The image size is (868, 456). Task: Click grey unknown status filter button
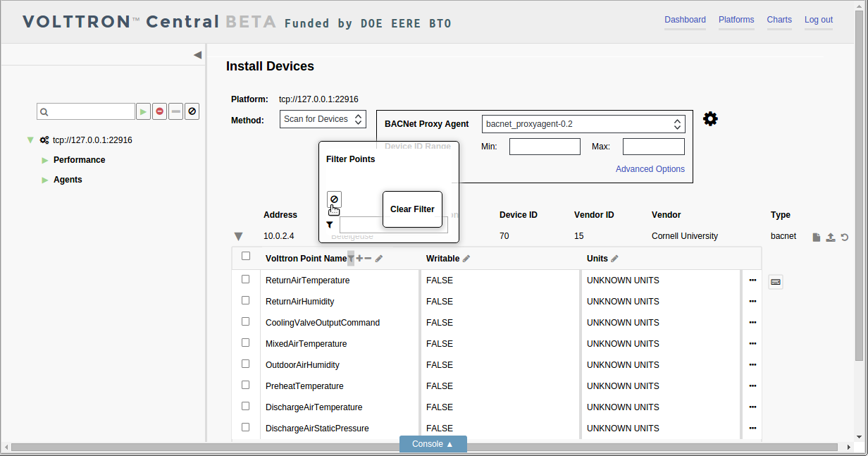(176, 111)
